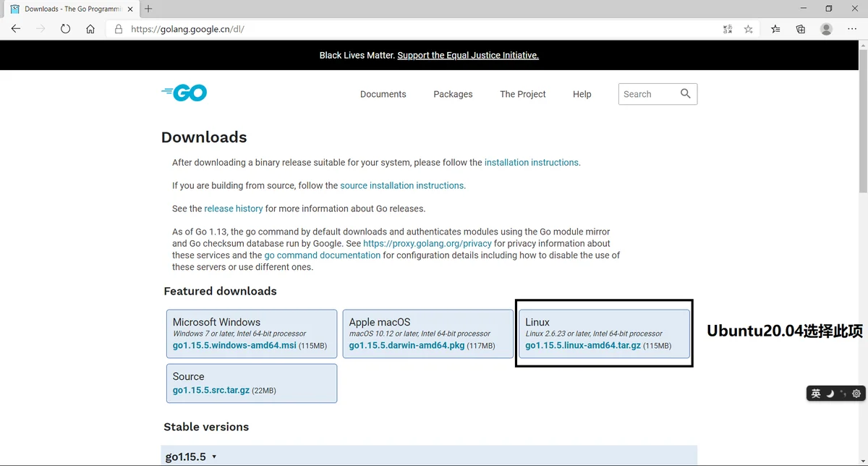
Task: Visit the release history link
Action: click(234, 209)
